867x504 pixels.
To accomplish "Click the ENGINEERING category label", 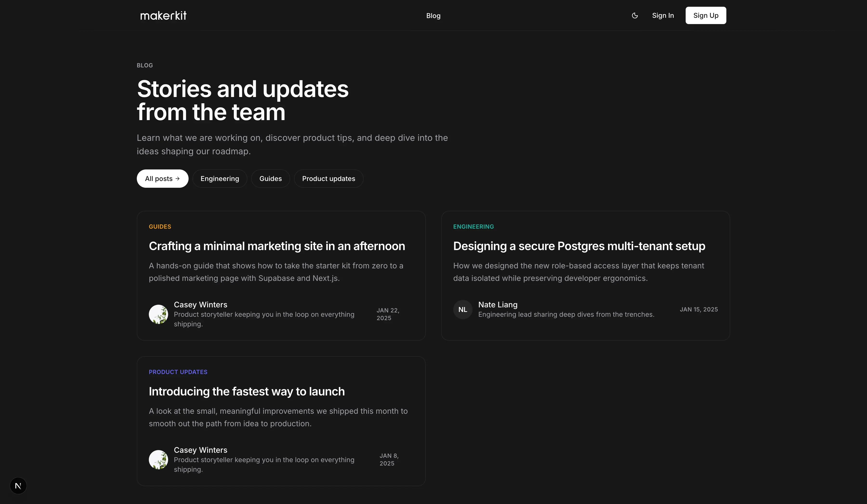I will [473, 226].
